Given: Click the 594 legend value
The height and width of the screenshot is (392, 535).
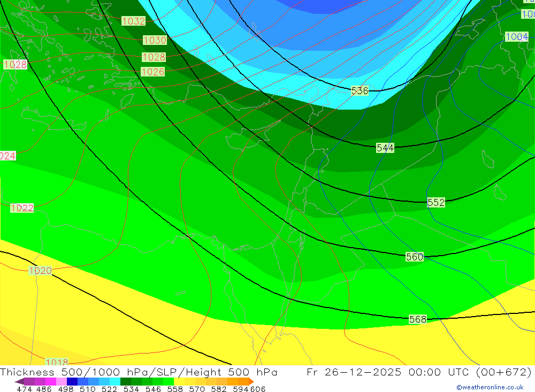Looking at the screenshot, I should click(x=241, y=389).
